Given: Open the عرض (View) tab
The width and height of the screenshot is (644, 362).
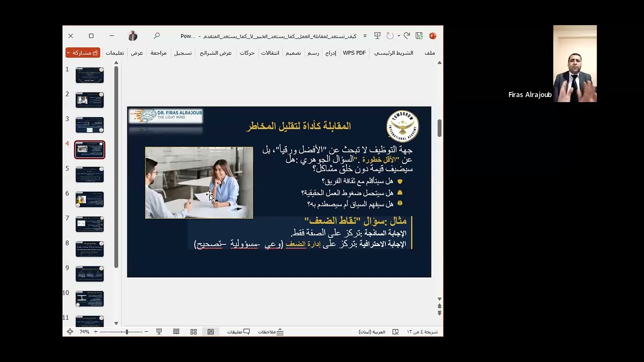Looking at the screenshot, I should pyautogui.click(x=137, y=53).
